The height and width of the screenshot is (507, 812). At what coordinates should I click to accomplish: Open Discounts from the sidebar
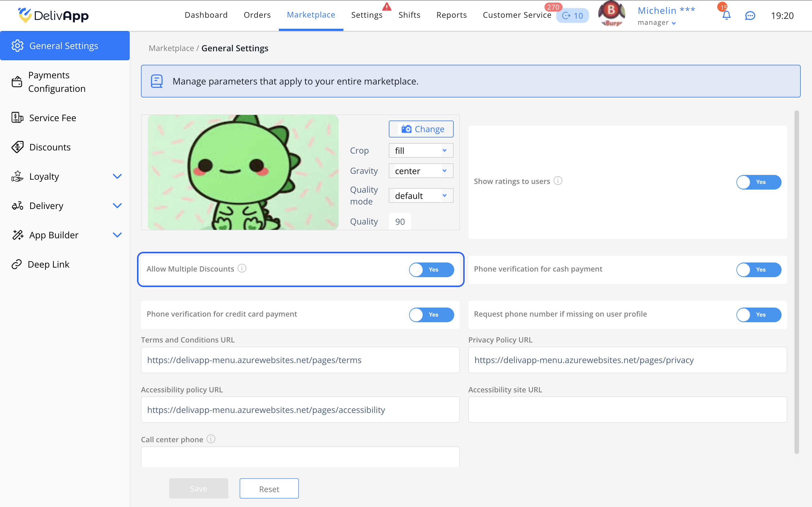pos(50,147)
